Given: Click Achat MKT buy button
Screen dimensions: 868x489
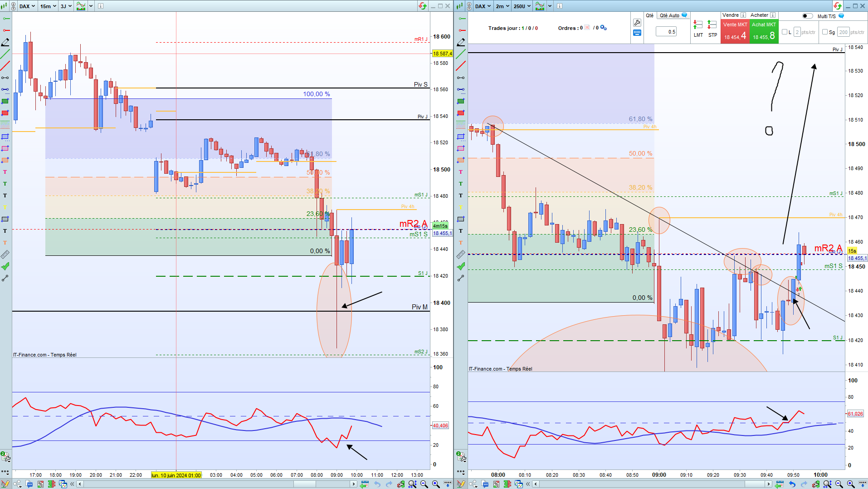Looking at the screenshot, I should click(764, 32).
